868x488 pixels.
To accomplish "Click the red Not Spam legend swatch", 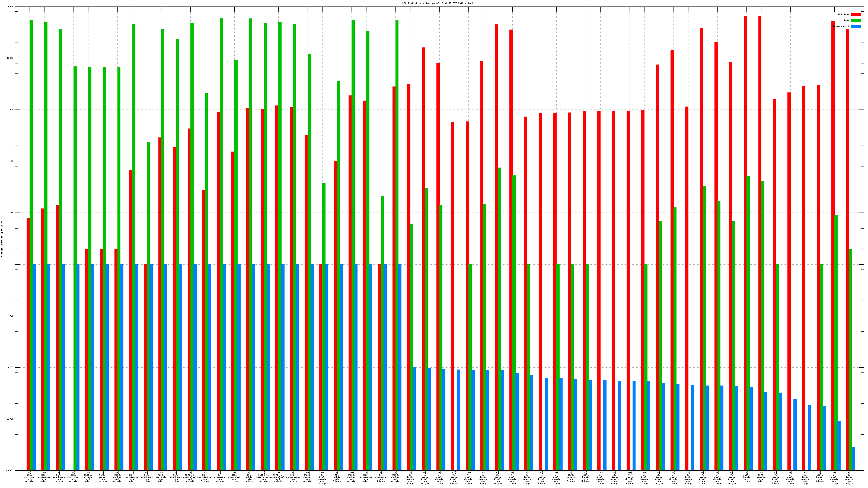I will click(x=856, y=14).
